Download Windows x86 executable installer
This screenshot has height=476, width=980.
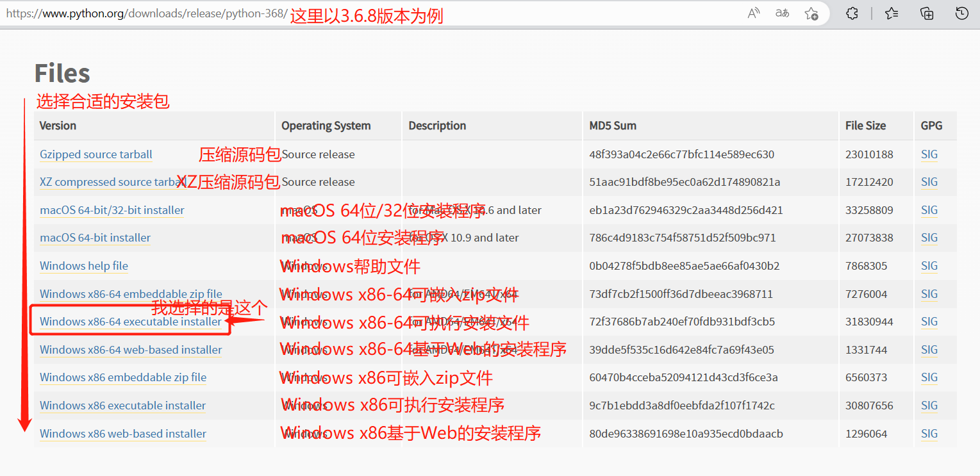(x=123, y=406)
